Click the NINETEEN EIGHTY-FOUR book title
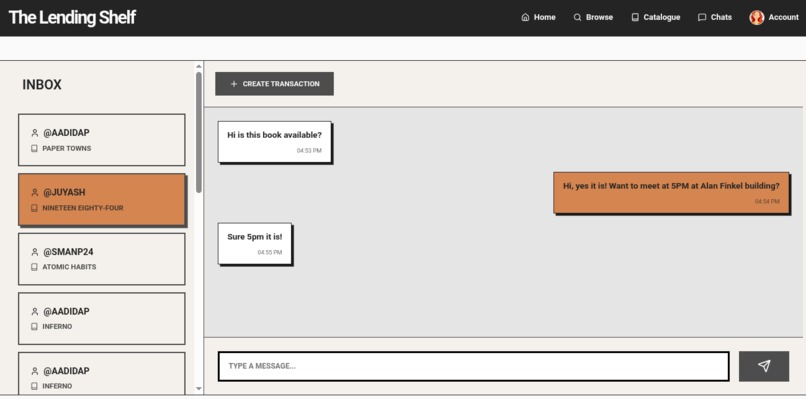This screenshot has height=399, width=806. coord(83,208)
